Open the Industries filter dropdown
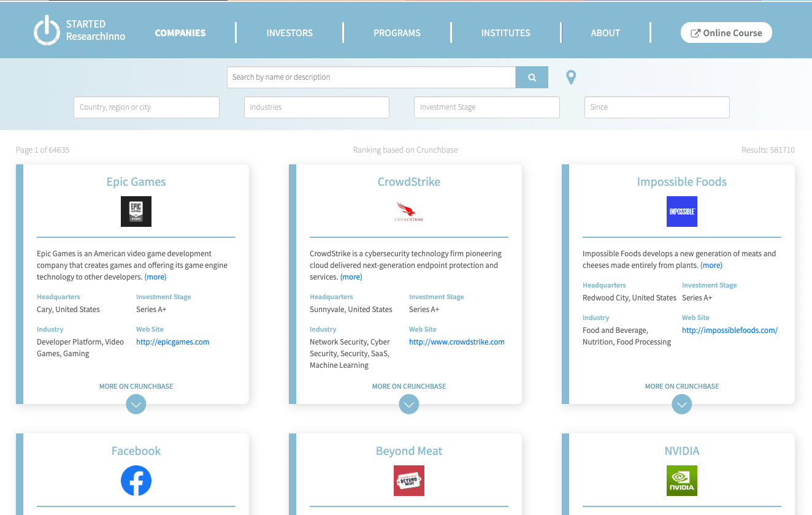 316,107
